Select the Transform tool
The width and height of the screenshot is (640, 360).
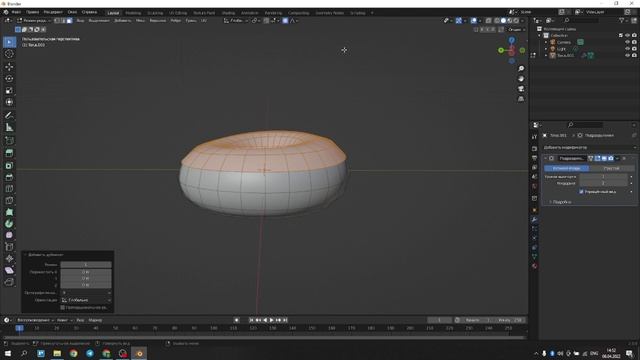9,102
